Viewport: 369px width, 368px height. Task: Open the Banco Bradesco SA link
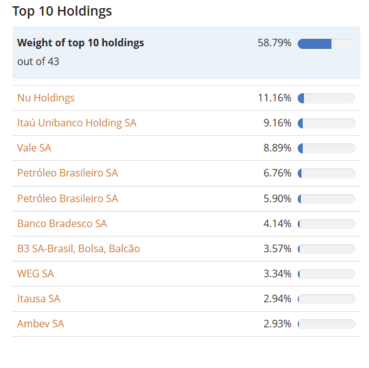[62, 223]
